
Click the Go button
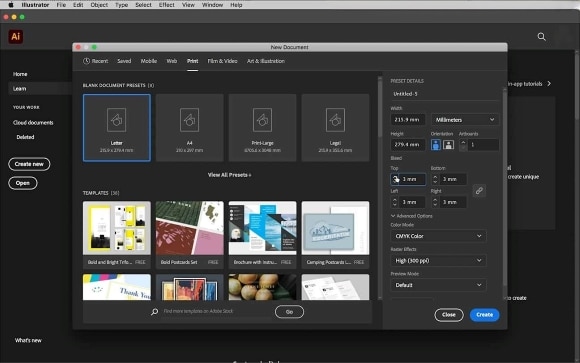[x=289, y=312]
